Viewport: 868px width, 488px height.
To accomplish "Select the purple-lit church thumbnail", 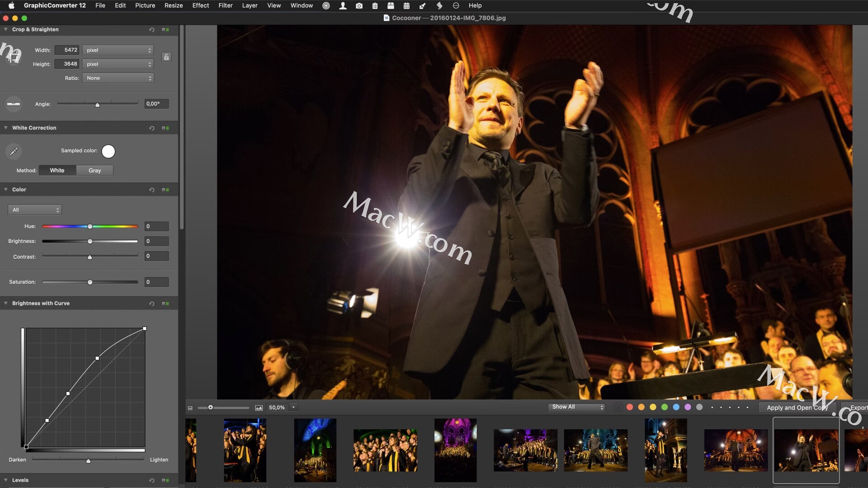I will [x=455, y=450].
